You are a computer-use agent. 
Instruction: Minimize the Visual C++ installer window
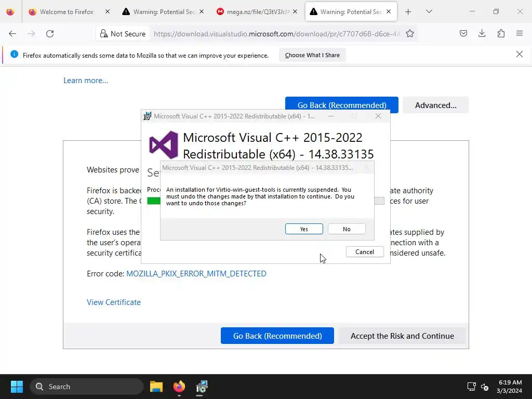click(331, 116)
